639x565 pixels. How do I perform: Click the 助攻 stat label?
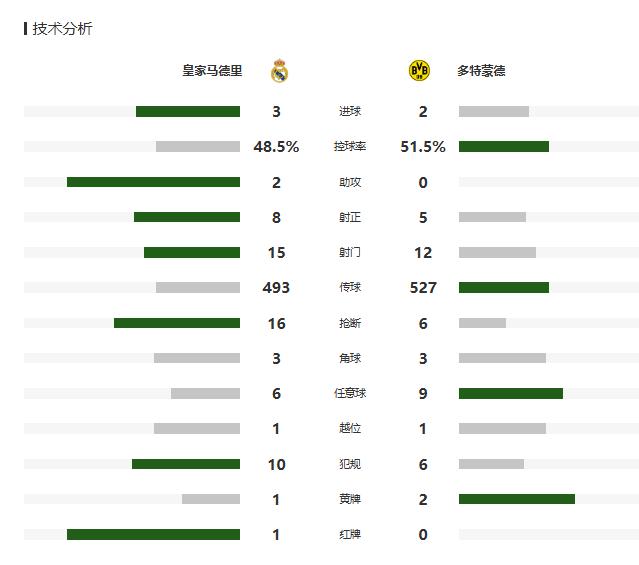(350, 182)
